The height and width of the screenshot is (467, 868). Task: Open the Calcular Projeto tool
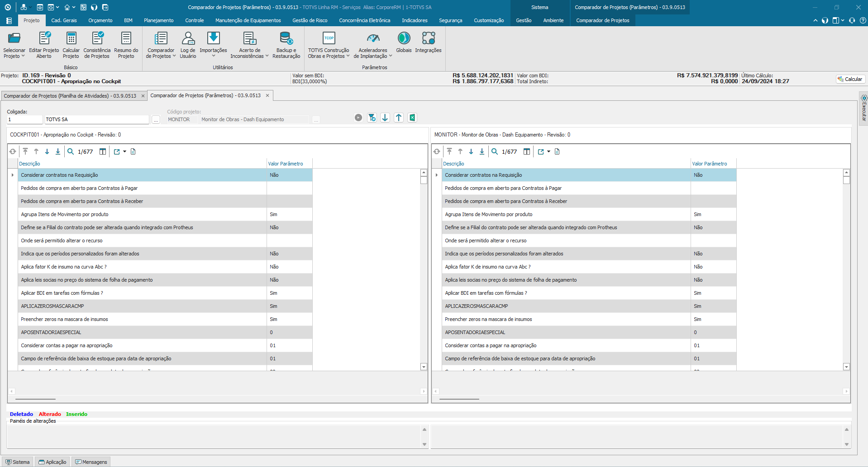[x=71, y=45]
